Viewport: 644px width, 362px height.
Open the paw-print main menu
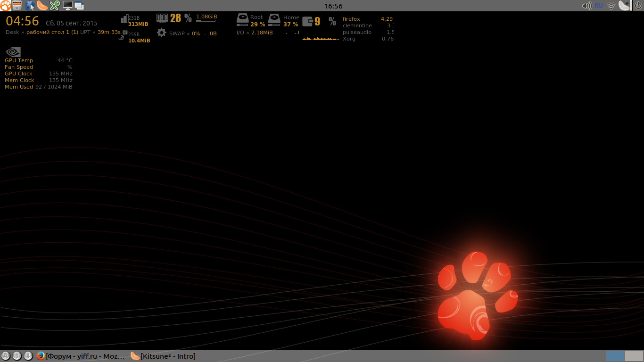(6, 6)
